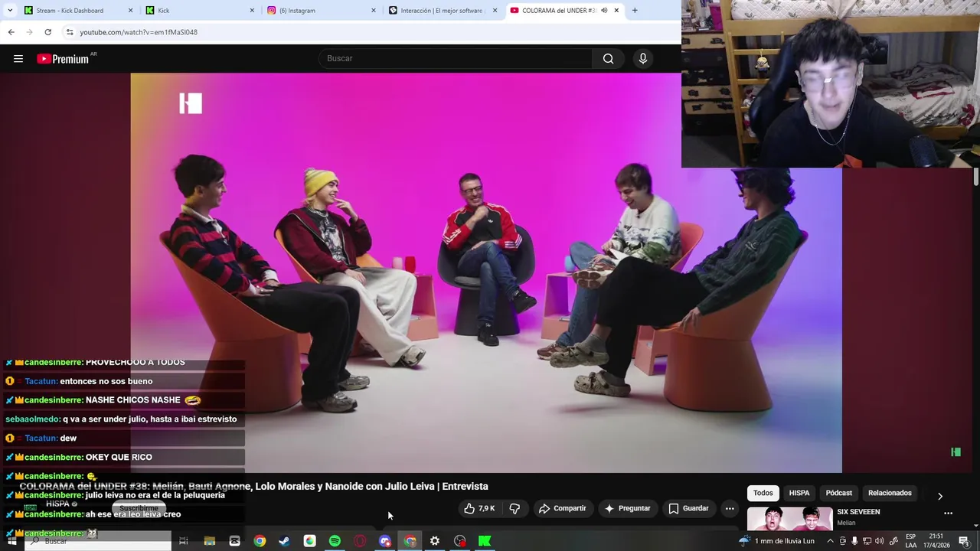Share the video via Compartir
980x551 pixels.
click(563, 508)
